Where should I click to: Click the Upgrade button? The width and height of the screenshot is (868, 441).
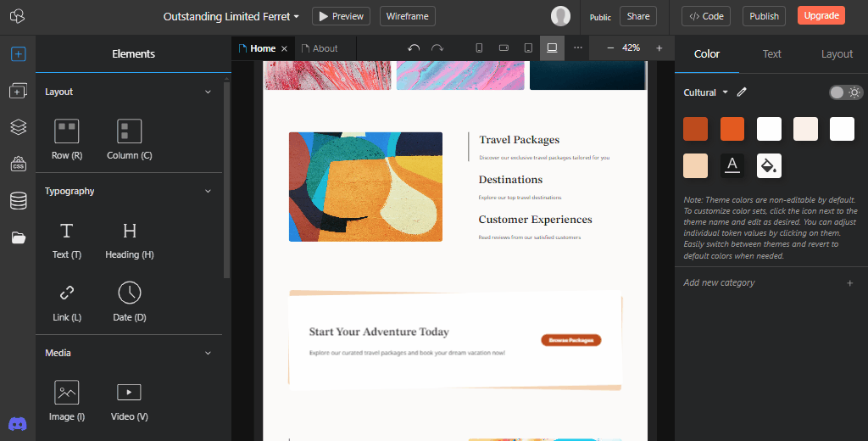pos(821,15)
